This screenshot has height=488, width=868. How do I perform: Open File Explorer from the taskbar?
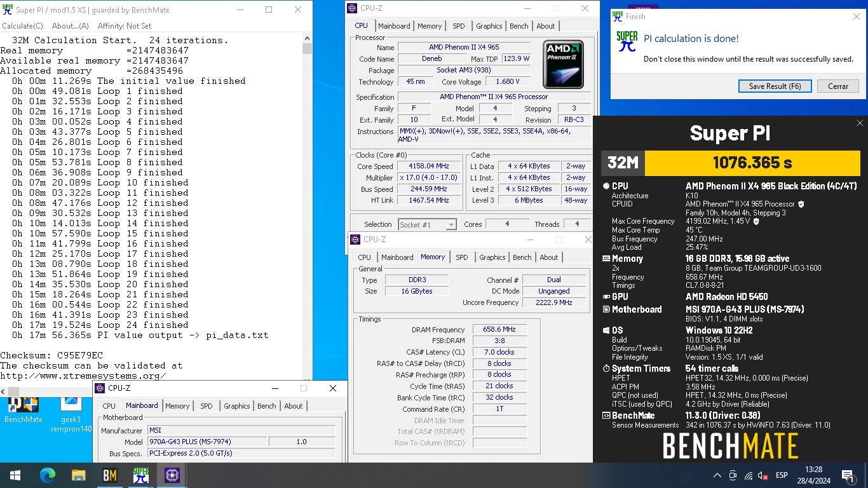[x=78, y=475]
